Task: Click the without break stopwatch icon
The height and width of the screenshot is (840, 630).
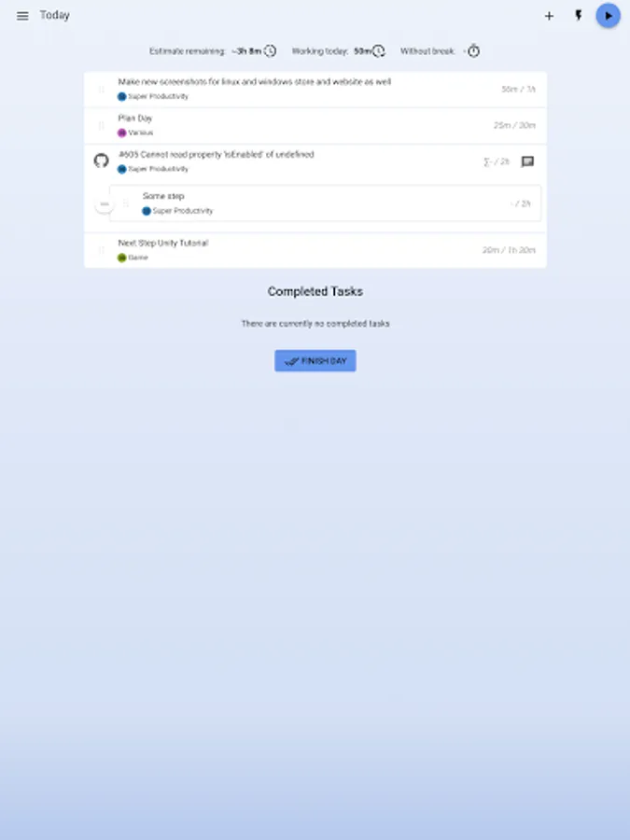Action: (x=473, y=51)
